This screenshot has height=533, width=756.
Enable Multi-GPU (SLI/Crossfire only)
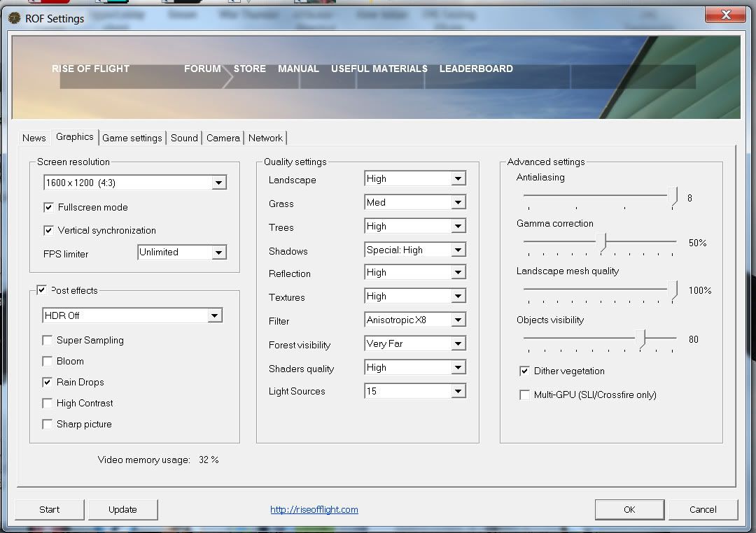tap(524, 395)
